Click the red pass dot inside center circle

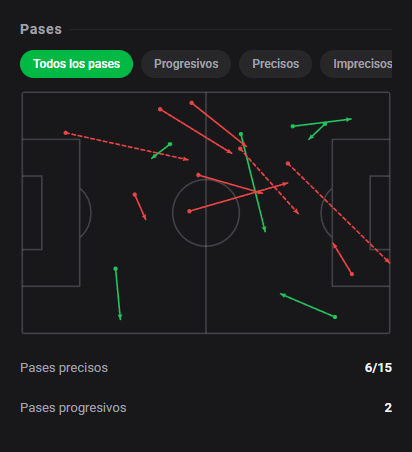pos(189,211)
